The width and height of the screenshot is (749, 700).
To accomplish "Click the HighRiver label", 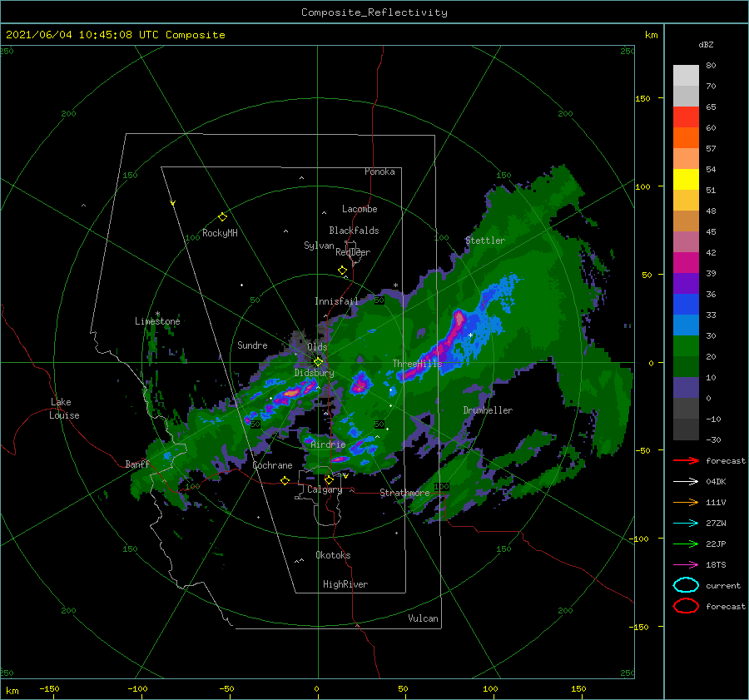I will tap(345, 584).
